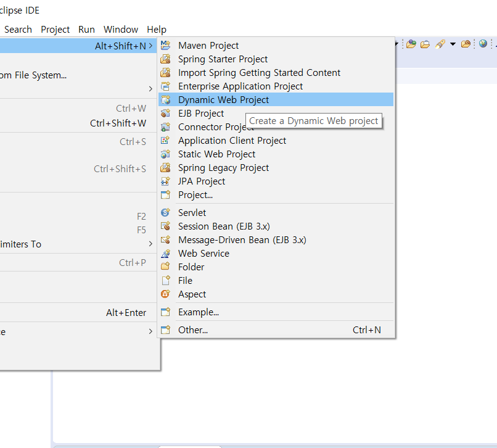The height and width of the screenshot is (448, 497).
Task: Click the Enterprise Application Project icon
Action: point(165,86)
